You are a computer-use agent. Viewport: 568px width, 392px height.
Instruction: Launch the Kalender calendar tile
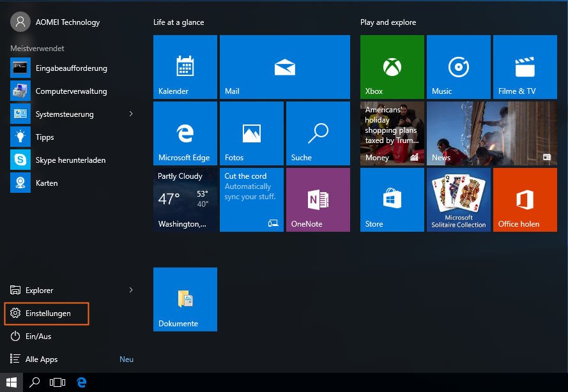pos(185,67)
